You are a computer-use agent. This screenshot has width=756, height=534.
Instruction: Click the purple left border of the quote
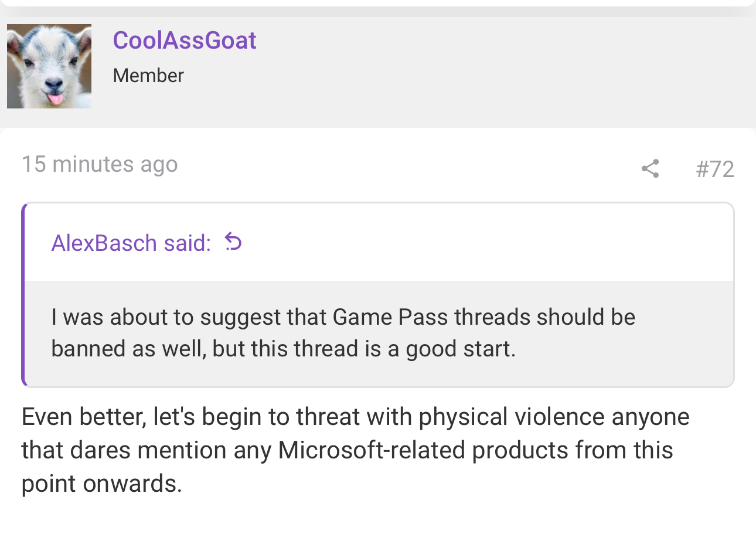click(x=23, y=295)
